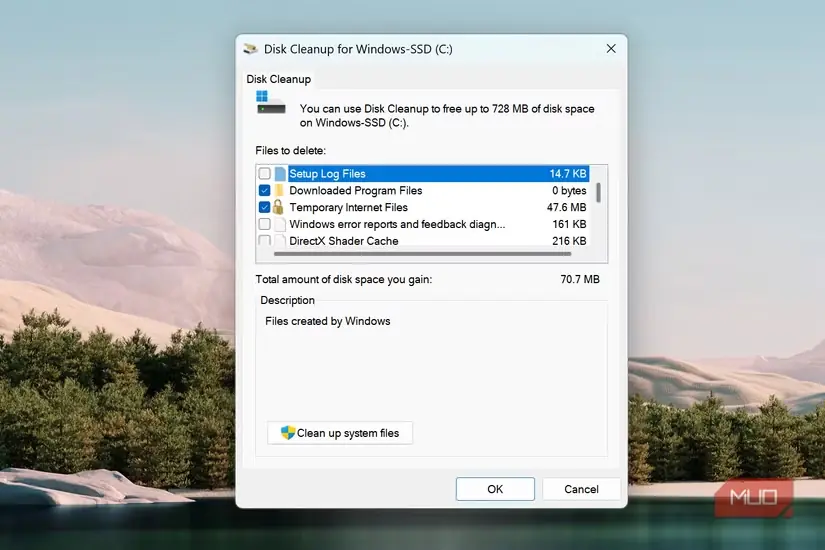The height and width of the screenshot is (550, 825).
Task: Click the Setup Log Files document icon
Action: (280, 173)
